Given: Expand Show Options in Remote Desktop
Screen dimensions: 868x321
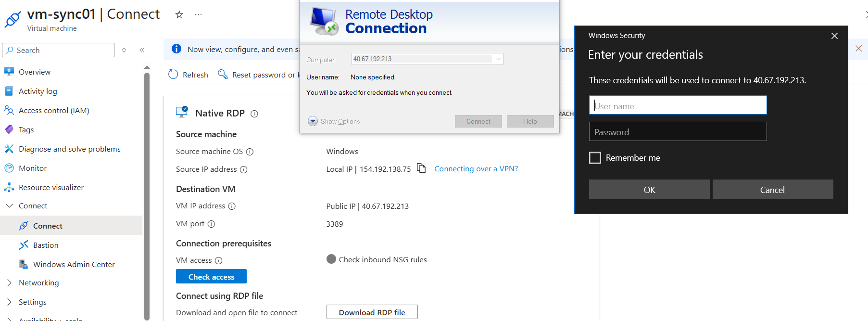Looking at the screenshot, I should (334, 121).
